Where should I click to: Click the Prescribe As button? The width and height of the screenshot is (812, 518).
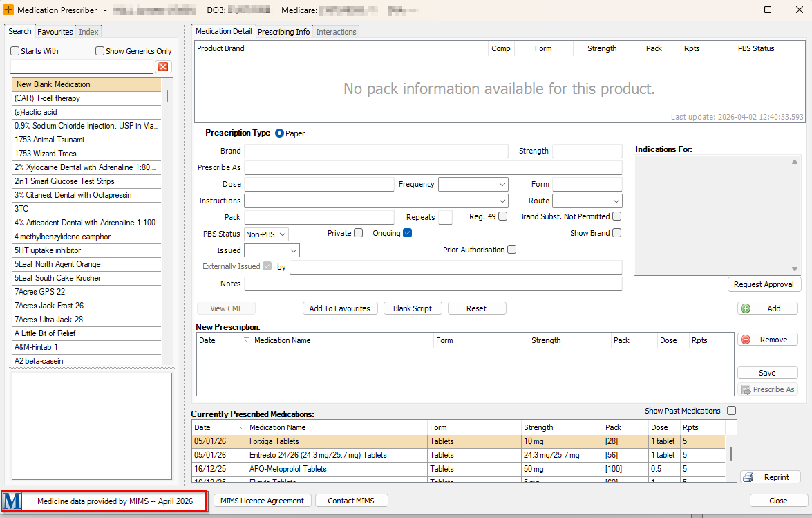(x=767, y=389)
